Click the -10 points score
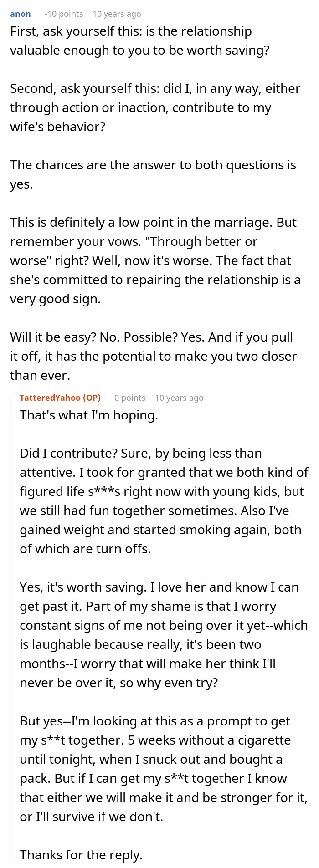 [x=64, y=14]
